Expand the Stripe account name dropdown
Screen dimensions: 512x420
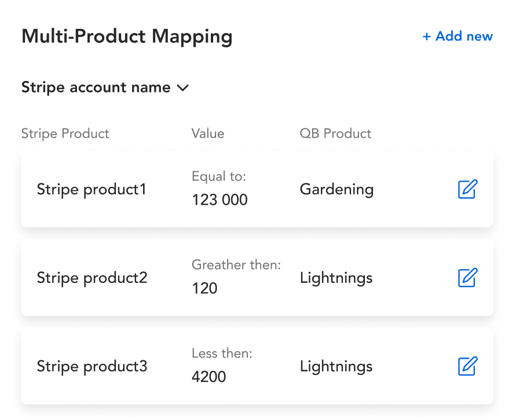pos(105,87)
